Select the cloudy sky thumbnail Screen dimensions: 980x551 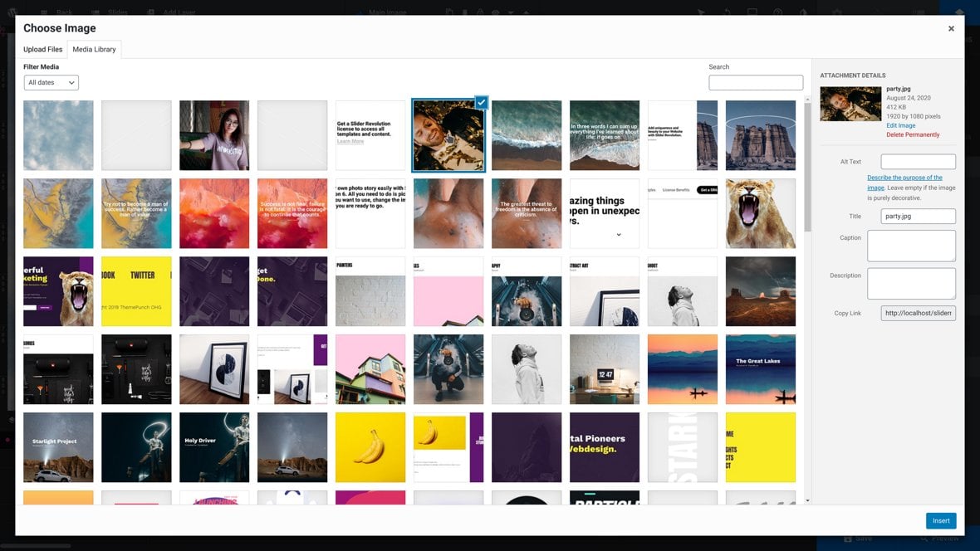pos(58,135)
